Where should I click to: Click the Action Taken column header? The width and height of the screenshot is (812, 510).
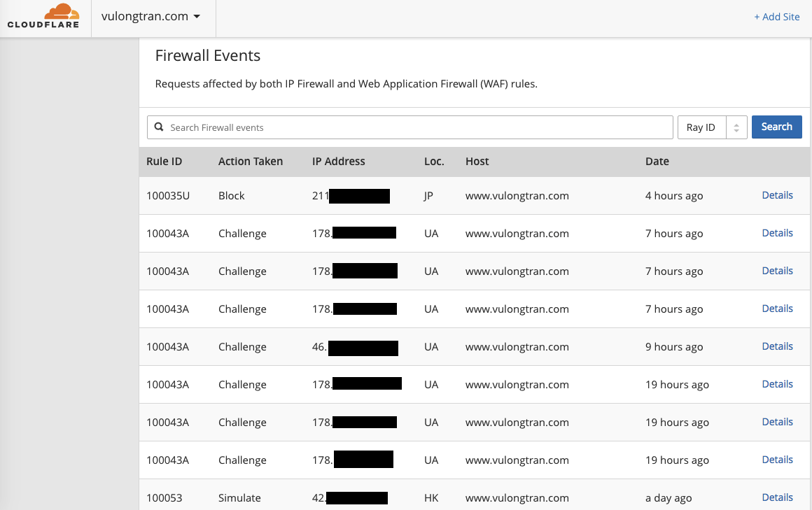point(250,161)
